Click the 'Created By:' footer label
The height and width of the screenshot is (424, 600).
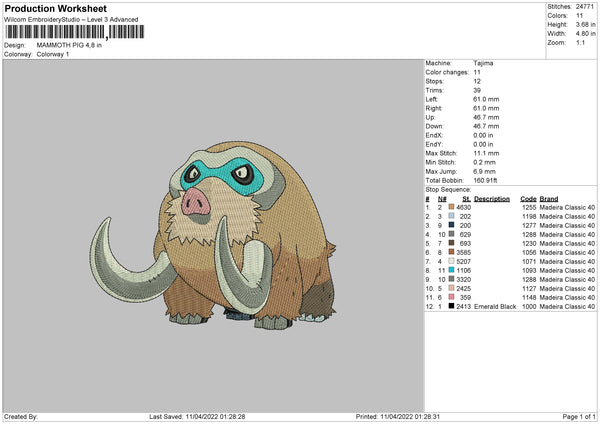pyautogui.click(x=21, y=417)
